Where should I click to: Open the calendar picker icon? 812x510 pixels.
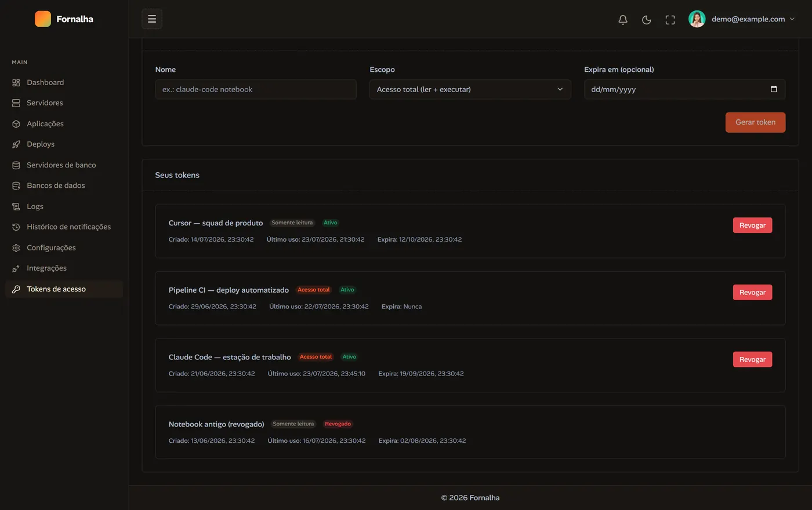click(x=774, y=89)
